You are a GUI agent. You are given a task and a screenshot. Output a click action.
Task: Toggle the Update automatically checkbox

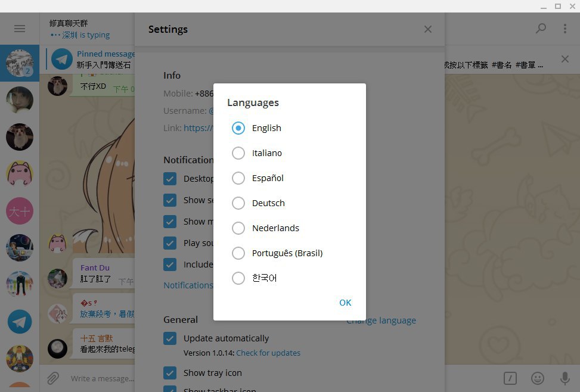point(170,338)
